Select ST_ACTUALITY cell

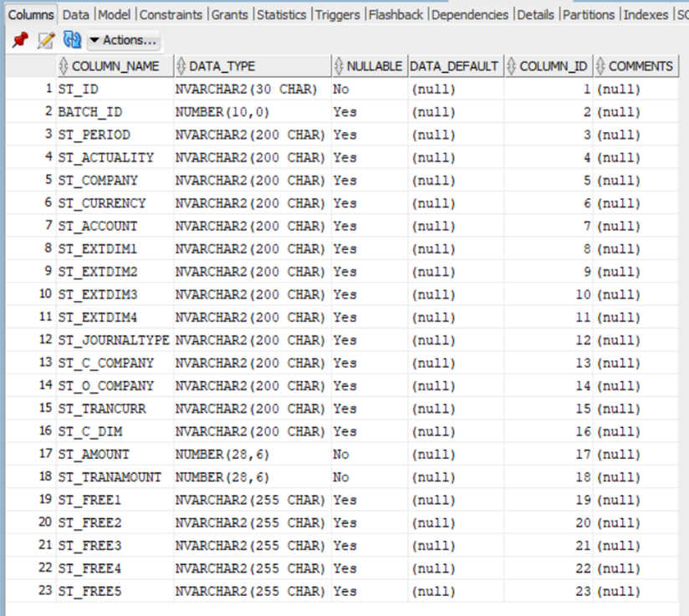[115, 158]
